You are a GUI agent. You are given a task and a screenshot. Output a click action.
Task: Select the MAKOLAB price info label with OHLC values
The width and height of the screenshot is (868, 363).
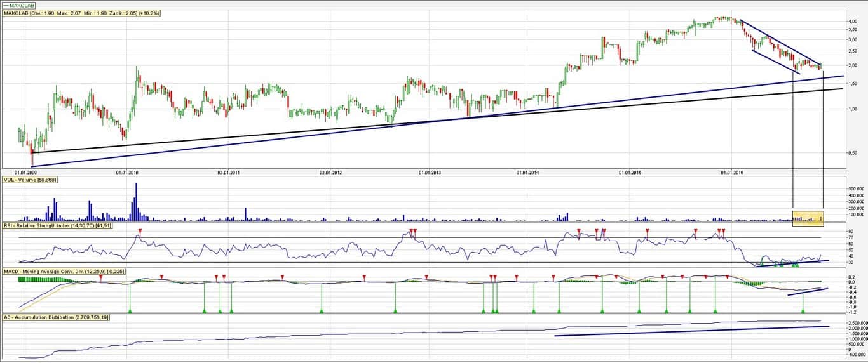(81, 13)
